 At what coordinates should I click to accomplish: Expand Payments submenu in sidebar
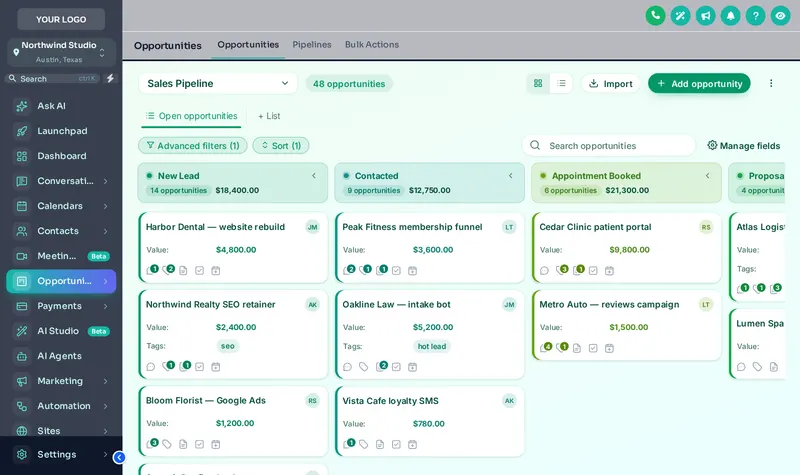(106, 306)
